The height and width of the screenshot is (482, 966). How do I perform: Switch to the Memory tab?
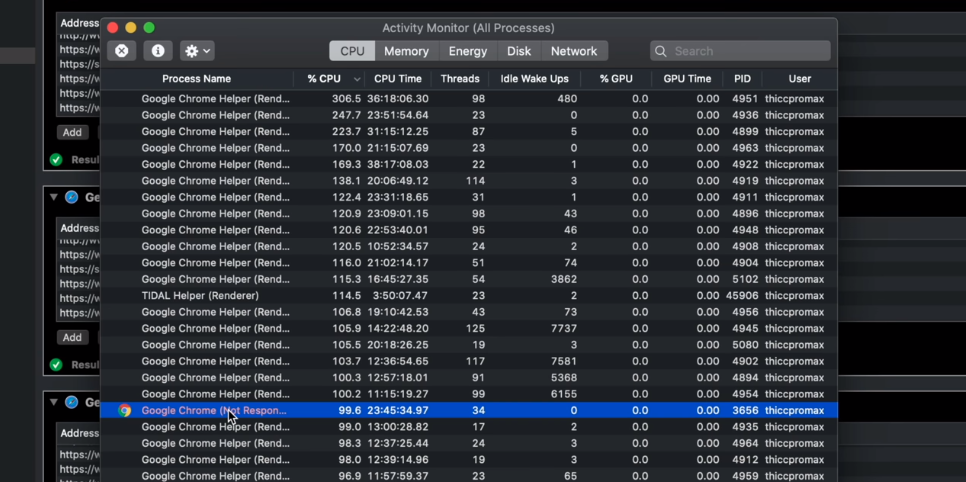click(406, 51)
